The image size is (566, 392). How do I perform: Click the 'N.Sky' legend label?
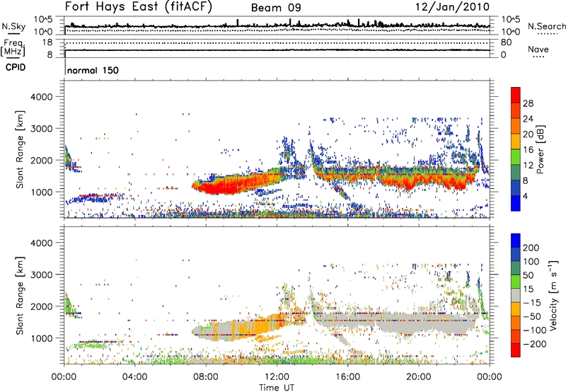[x=13, y=26]
